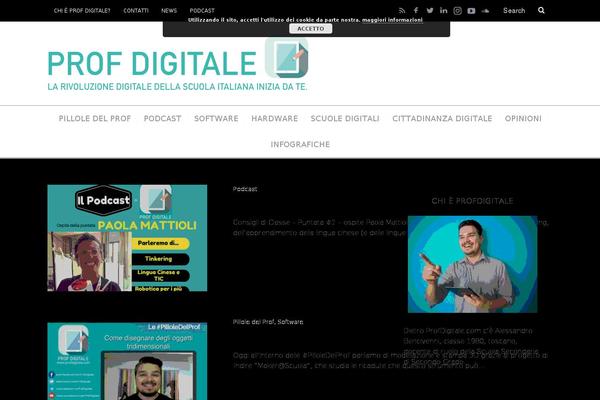The height and width of the screenshot is (400, 600).
Task: Focus the Search input field
Action: click(517, 11)
